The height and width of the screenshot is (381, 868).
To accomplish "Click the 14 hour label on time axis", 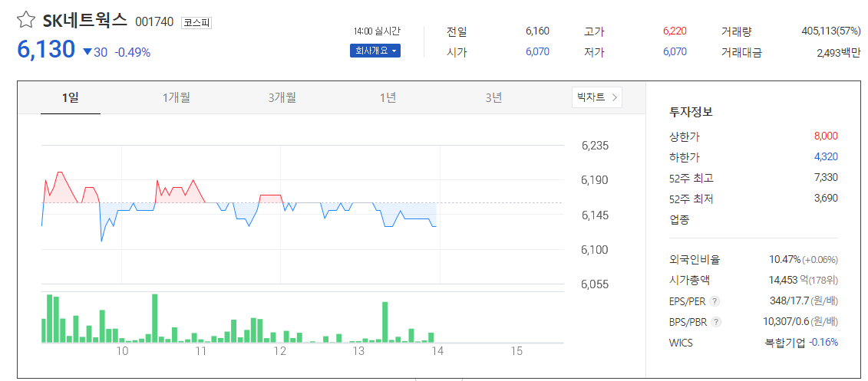I will (437, 351).
